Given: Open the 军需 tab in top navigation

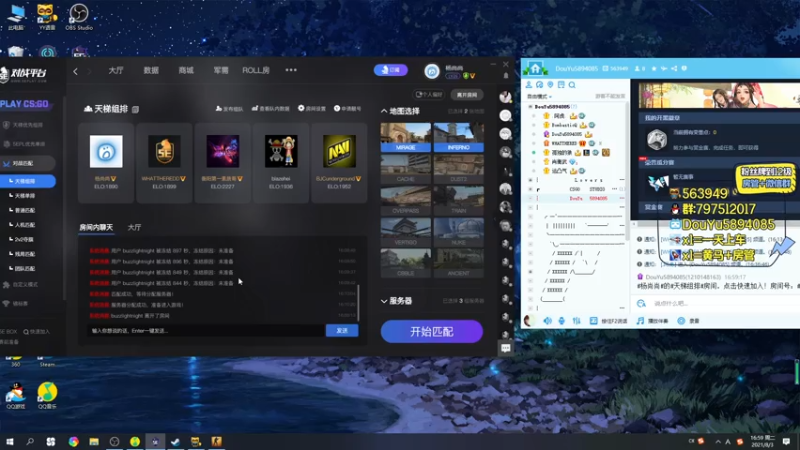Looking at the screenshot, I should coord(221,70).
